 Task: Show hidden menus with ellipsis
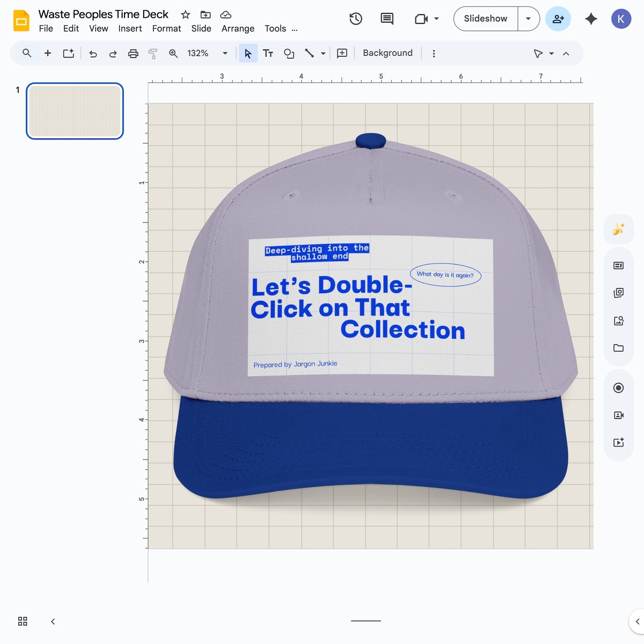click(x=295, y=29)
